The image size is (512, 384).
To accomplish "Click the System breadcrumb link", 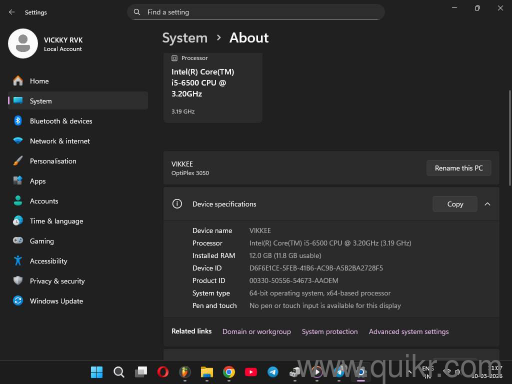I will click(185, 38).
